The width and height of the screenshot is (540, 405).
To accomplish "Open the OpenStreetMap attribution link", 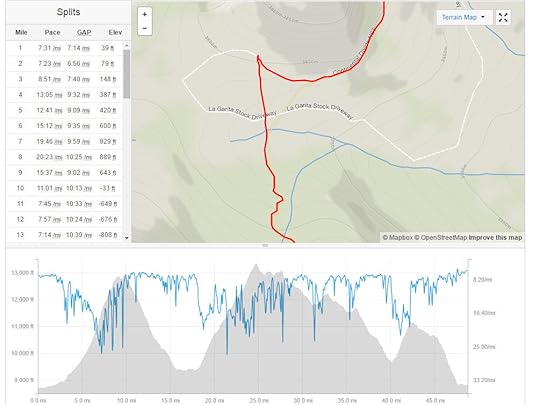I will click(x=440, y=238).
